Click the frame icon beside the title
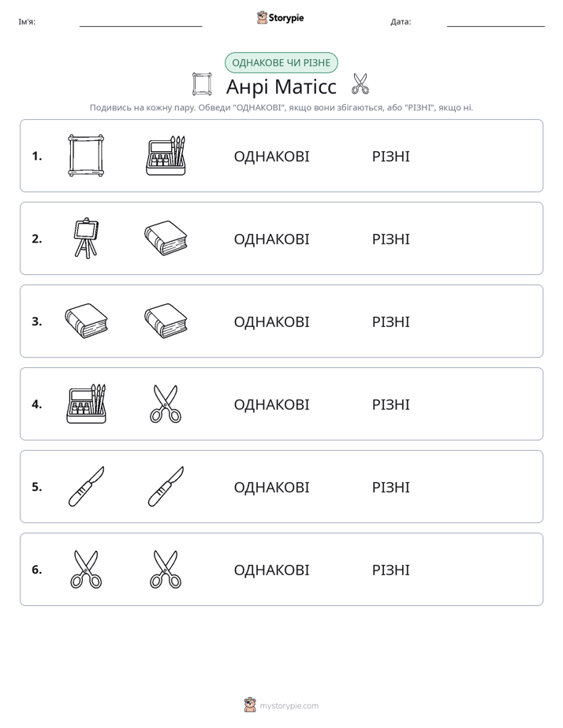Viewport: 563px width, 728px height. pyautogui.click(x=202, y=84)
